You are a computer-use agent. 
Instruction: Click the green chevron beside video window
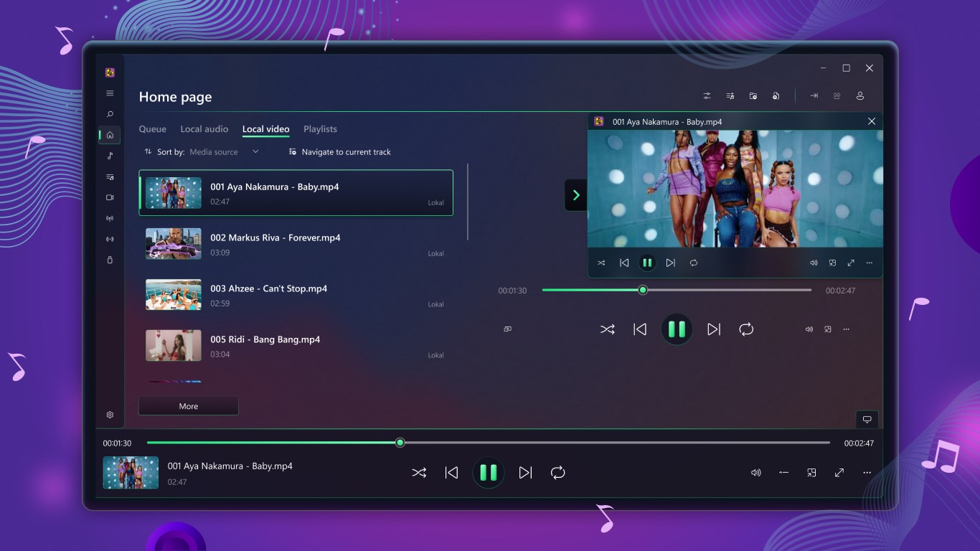pyautogui.click(x=575, y=195)
